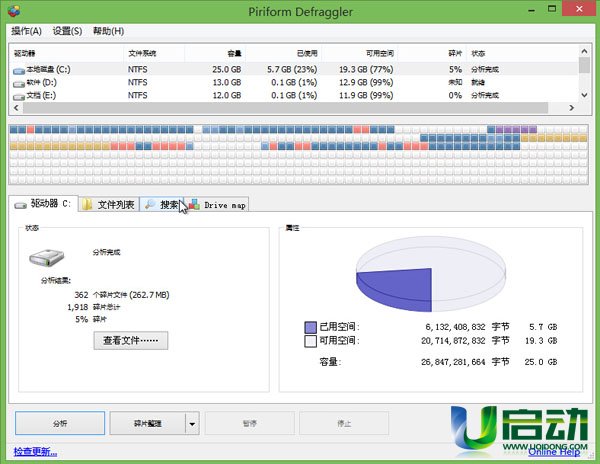Open the 设置(S) menu

click(67, 31)
